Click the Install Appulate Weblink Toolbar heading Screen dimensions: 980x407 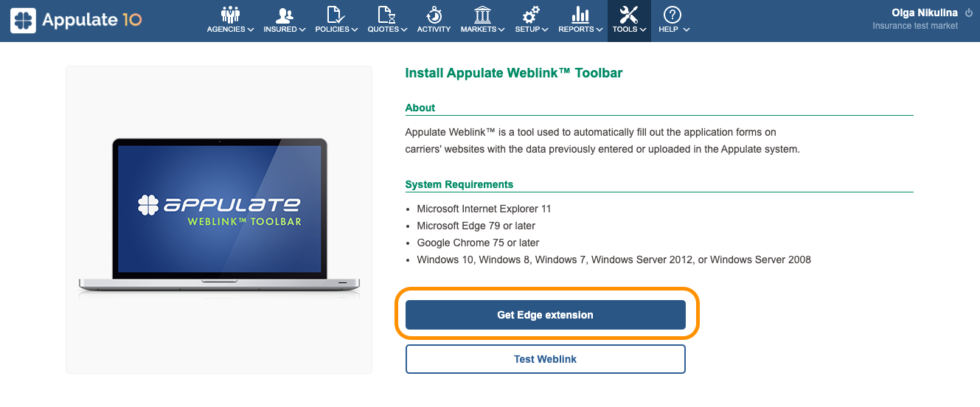tap(514, 73)
